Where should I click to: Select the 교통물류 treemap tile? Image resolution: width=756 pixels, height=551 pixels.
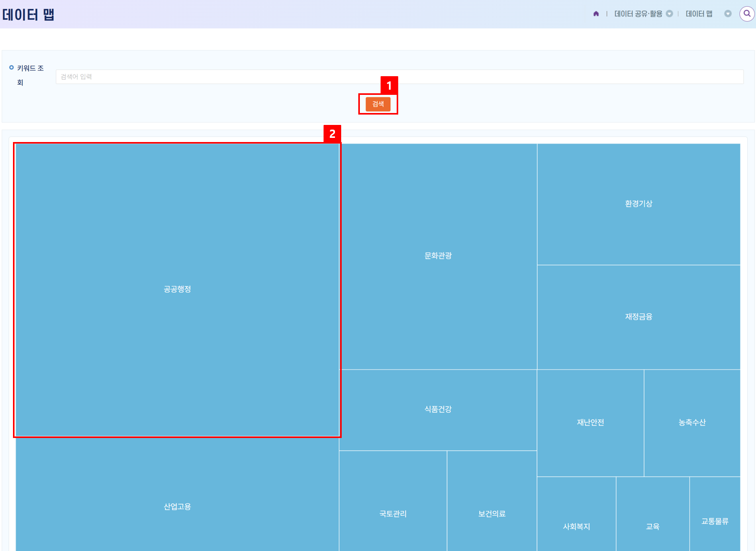tap(715, 521)
